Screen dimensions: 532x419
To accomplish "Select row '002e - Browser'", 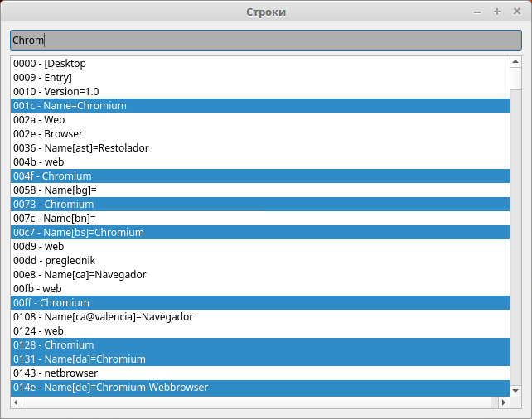I will (x=260, y=134).
